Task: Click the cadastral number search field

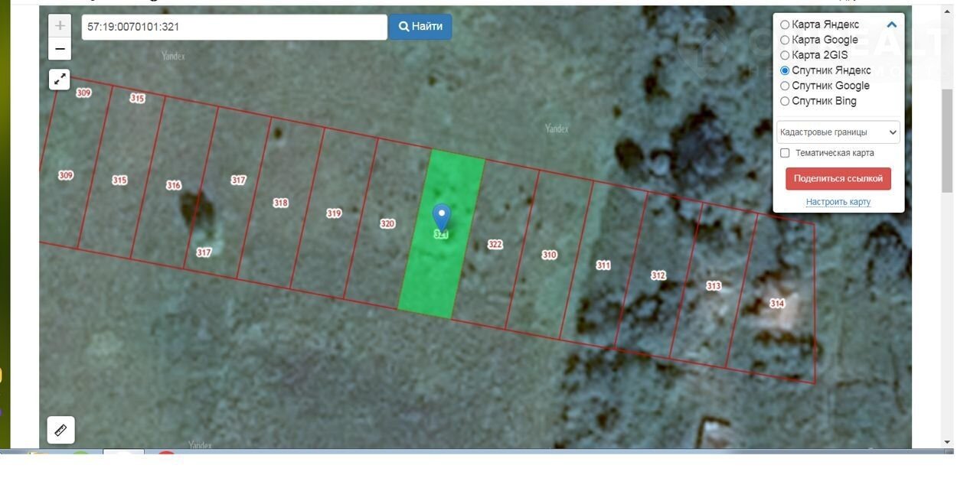Action: pyautogui.click(x=234, y=27)
